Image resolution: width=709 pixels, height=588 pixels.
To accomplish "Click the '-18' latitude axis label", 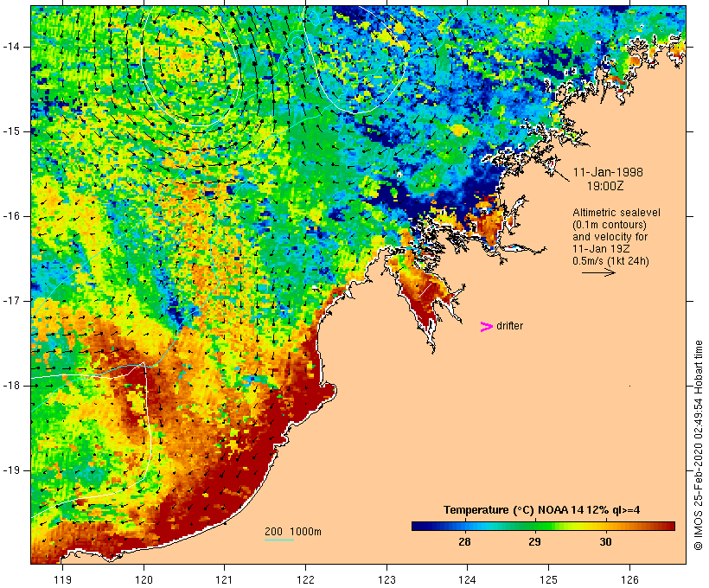I will [10, 386].
